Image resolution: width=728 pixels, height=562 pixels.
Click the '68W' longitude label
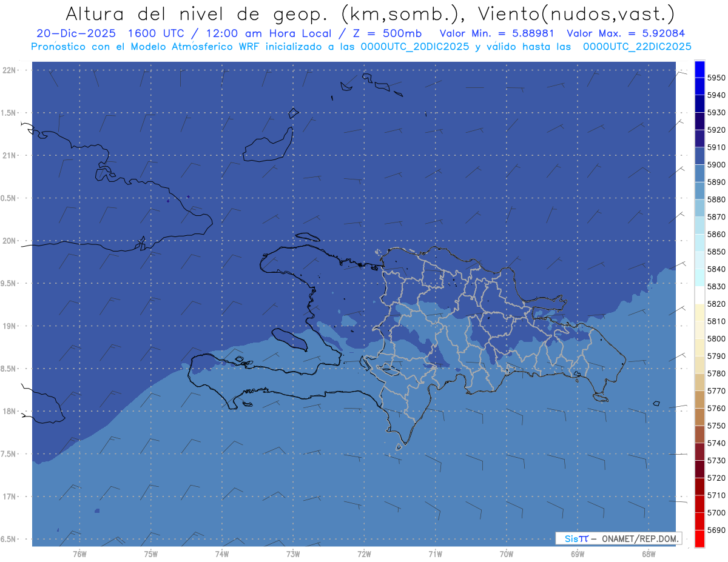tap(649, 554)
